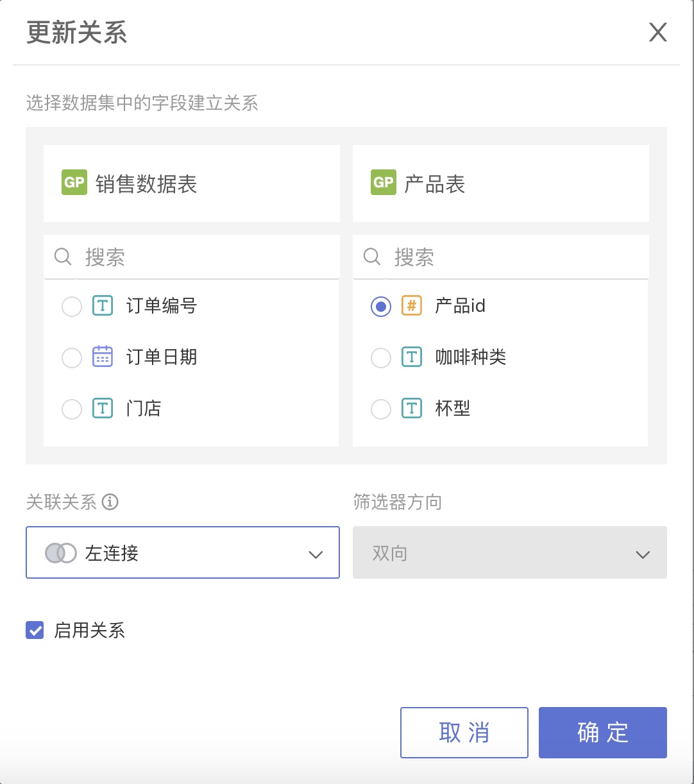The width and height of the screenshot is (694, 784).
Task: Click the calendar icon next to 订单日期
Action: coord(103,357)
